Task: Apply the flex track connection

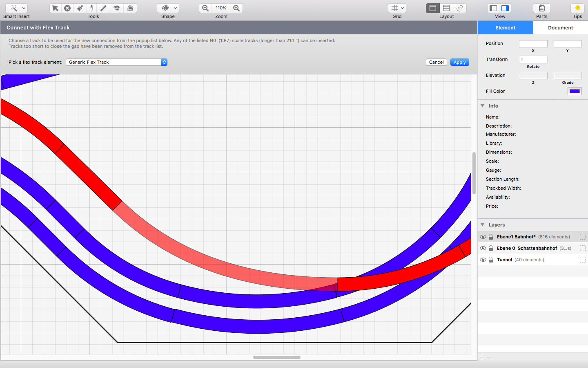Action: (x=460, y=62)
